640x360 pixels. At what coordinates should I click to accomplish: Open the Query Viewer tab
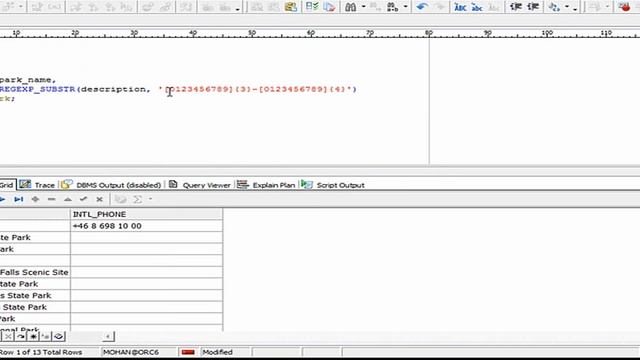pyautogui.click(x=200, y=185)
